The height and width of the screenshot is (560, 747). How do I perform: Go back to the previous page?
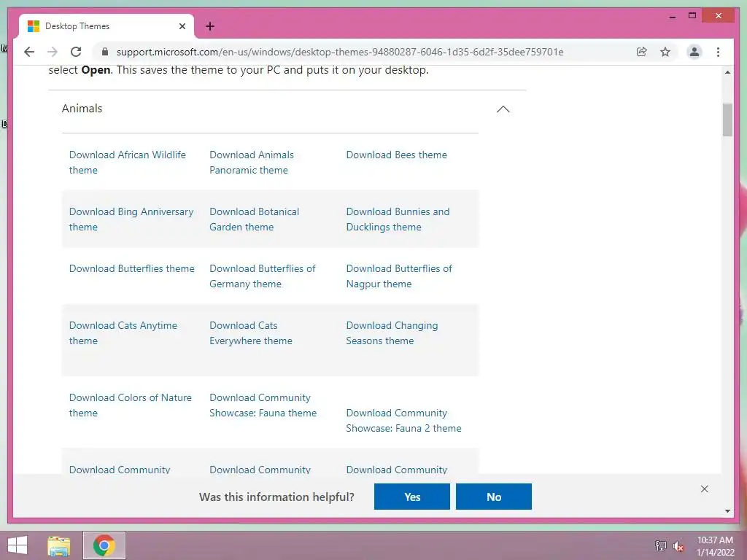[29, 52]
